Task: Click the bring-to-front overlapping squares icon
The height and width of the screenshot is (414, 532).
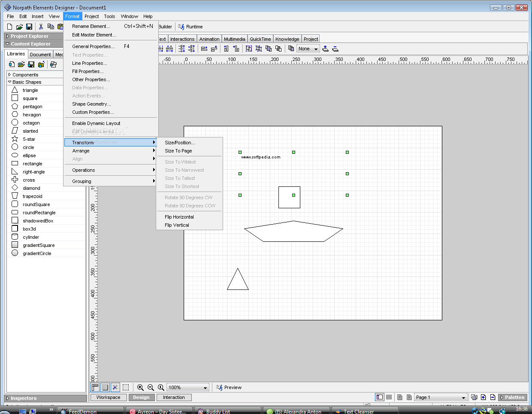Action: [269, 49]
